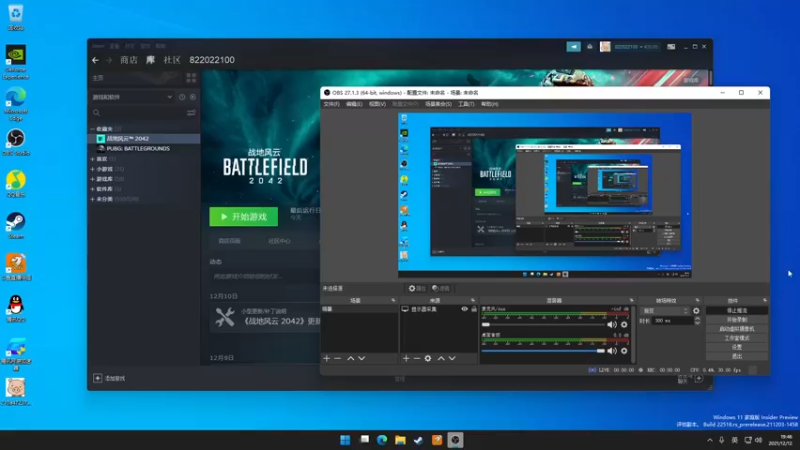Image resolution: width=800 pixels, height=450 pixels.
Task: Add a new source with the plus icon
Action: [x=406, y=359]
